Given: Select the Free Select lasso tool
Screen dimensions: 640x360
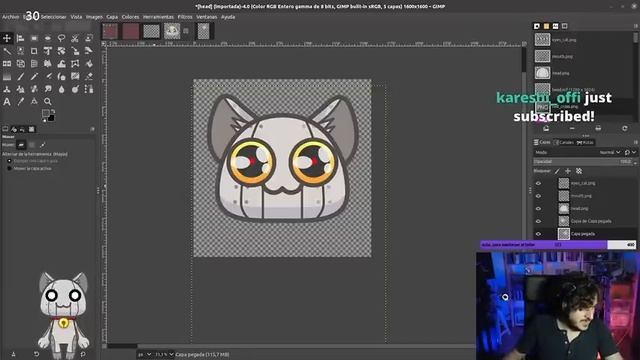Looking at the screenshot, I should (x=61, y=38).
